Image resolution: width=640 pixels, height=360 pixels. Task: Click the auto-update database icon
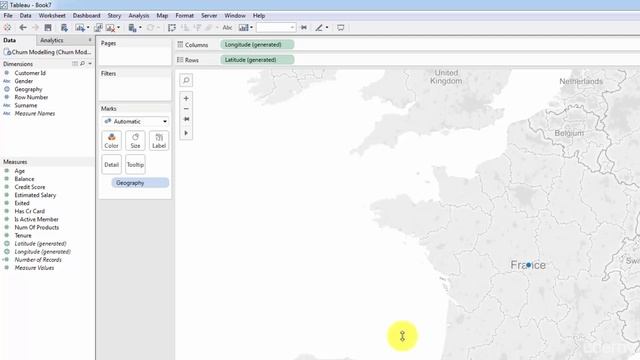[132, 27]
